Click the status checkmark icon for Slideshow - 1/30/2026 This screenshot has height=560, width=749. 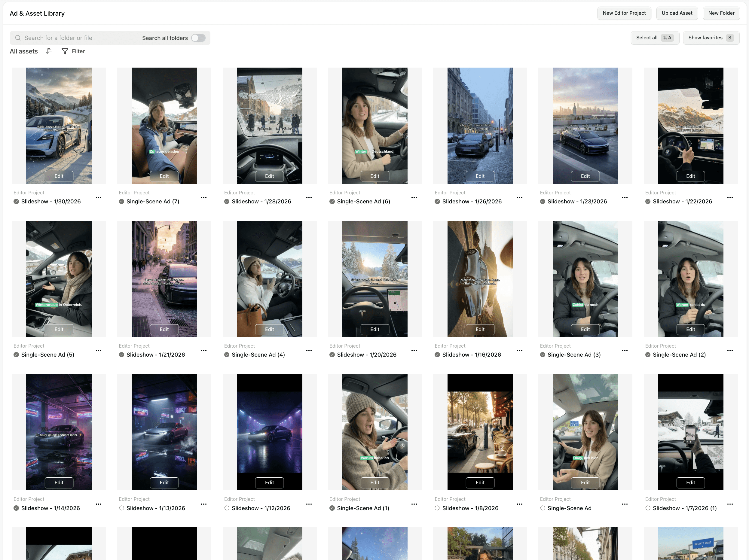16,202
